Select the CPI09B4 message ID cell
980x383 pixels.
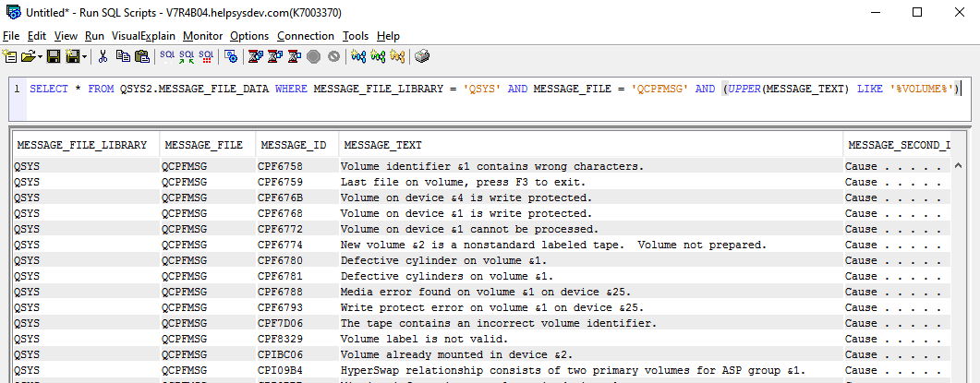coord(297,370)
